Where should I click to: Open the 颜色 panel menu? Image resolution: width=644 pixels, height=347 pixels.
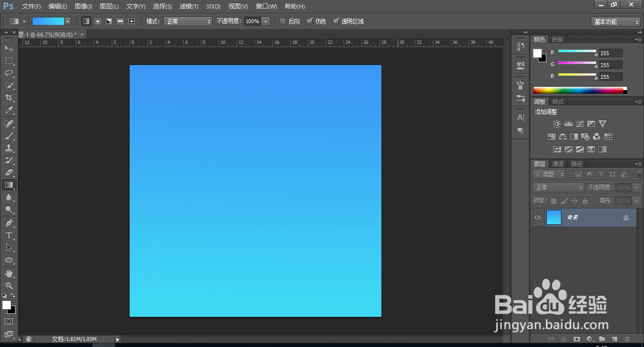coord(638,39)
